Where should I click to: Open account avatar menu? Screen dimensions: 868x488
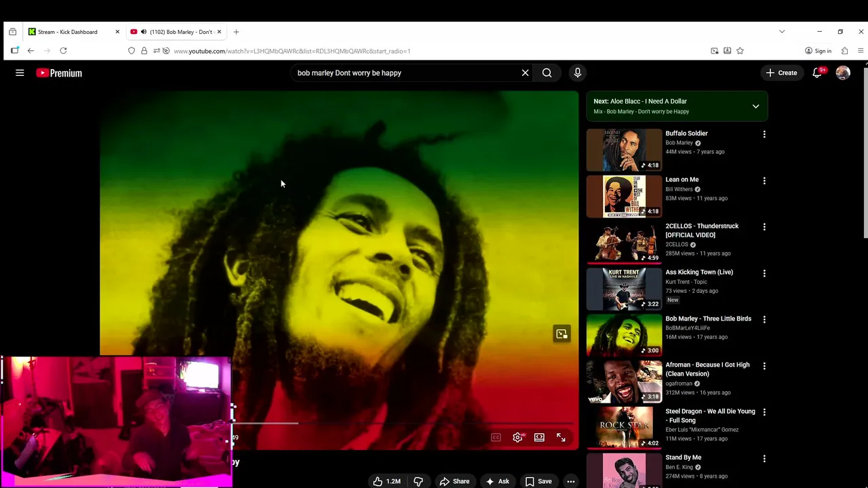click(843, 73)
